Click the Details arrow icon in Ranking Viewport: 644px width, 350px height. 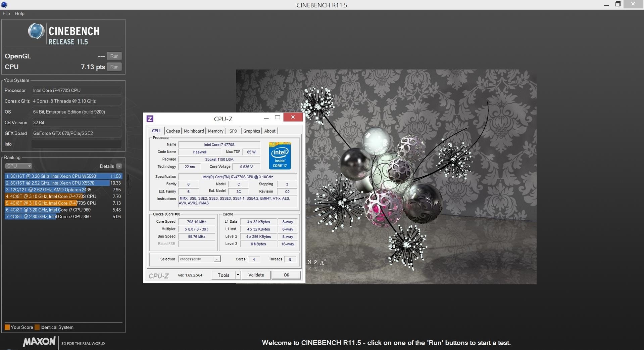(x=119, y=166)
